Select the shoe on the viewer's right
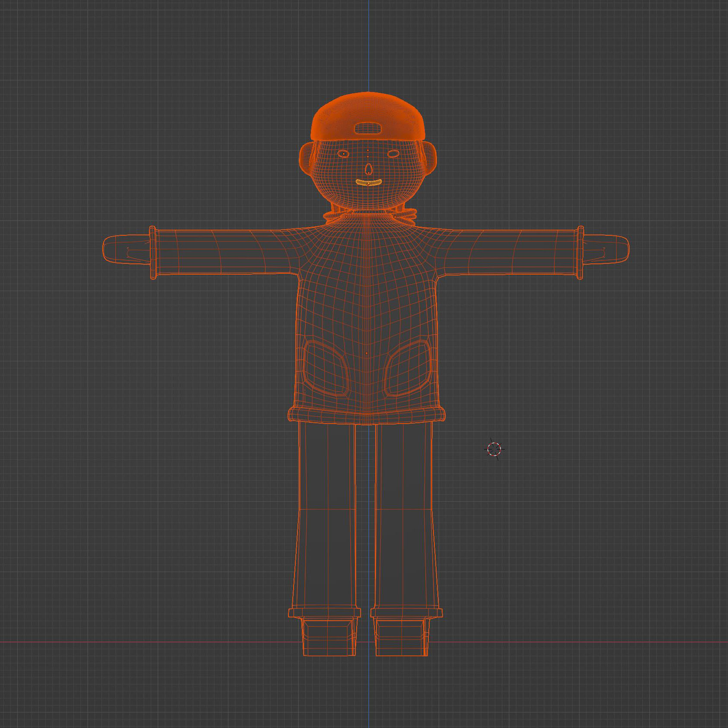The image size is (728, 728). pyautogui.click(x=402, y=636)
